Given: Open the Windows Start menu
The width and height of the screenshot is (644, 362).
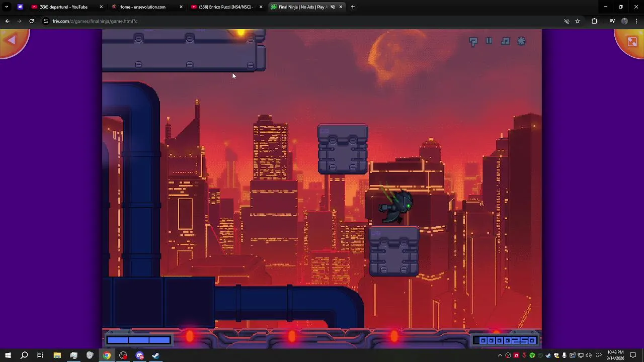Looking at the screenshot, I should pos(8,355).
